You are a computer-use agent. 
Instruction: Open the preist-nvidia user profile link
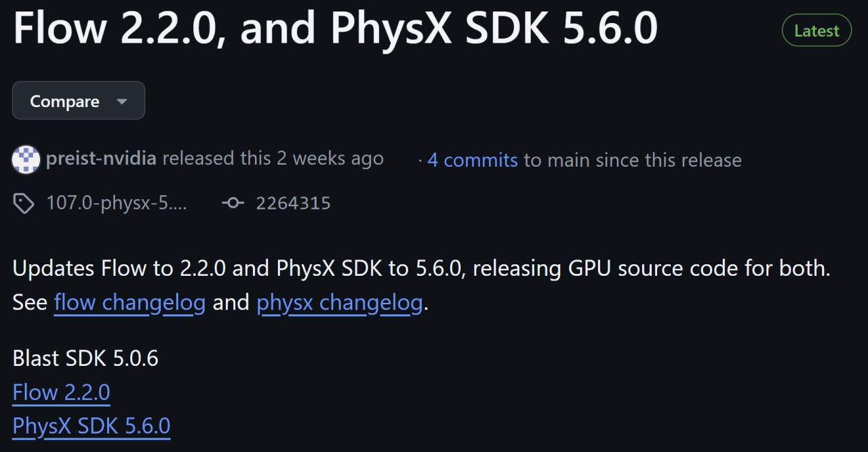pos(101,159)
